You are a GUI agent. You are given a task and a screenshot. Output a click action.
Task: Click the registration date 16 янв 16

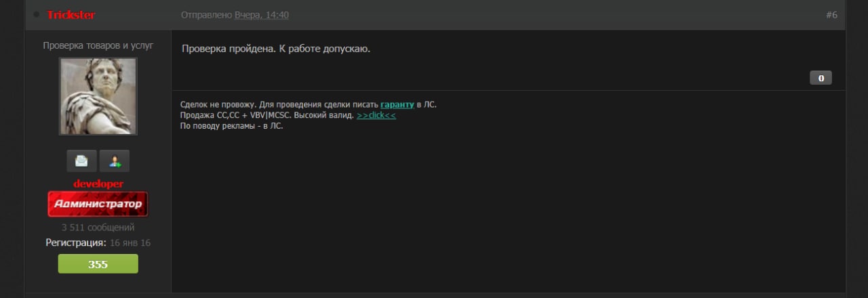point(130,242)
